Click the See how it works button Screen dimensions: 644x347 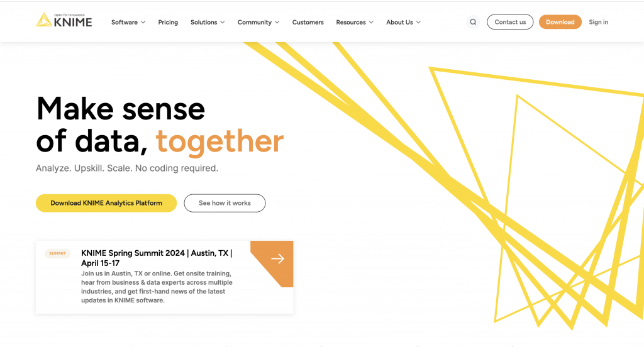pyautogui.click(x=225, y=203)
